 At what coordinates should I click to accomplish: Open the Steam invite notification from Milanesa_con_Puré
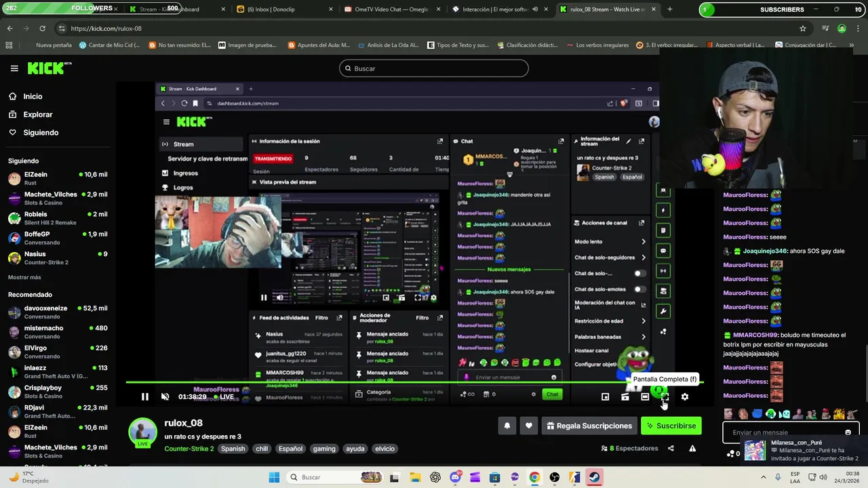click(804, 450)
